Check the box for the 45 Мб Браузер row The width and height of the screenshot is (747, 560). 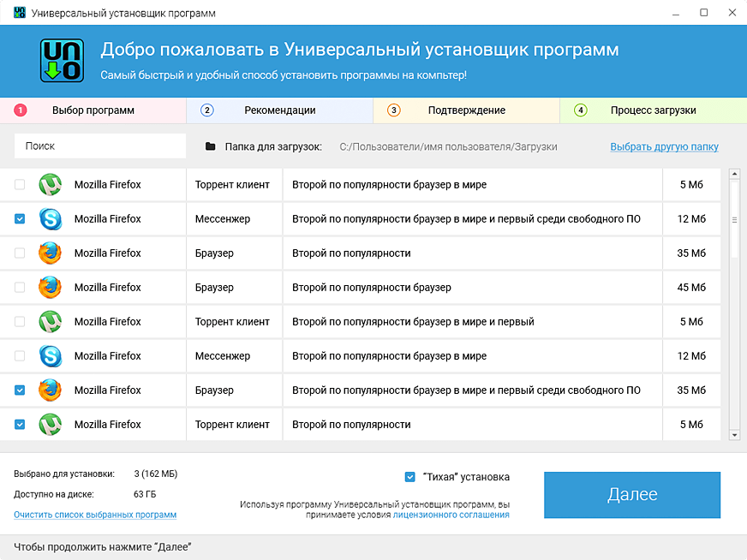[x=20, y=288]
